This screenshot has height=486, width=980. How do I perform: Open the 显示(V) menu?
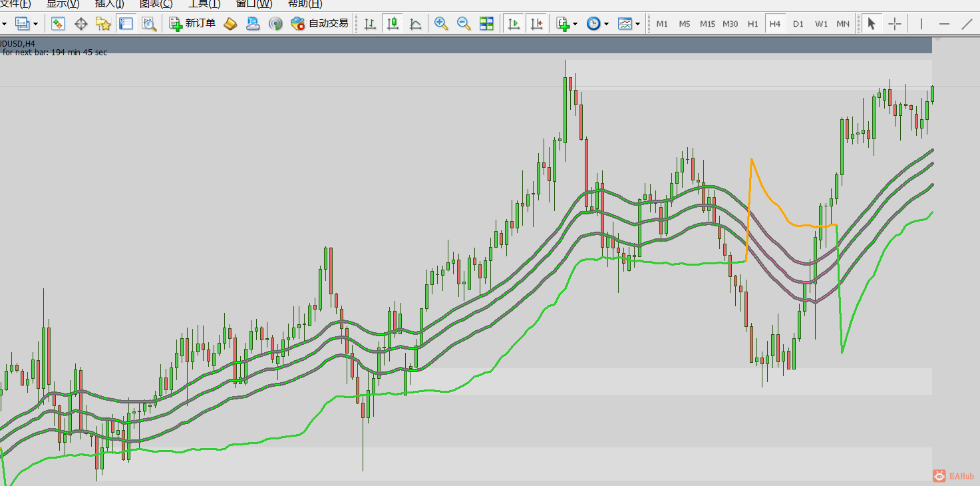[x=63, y=3]
